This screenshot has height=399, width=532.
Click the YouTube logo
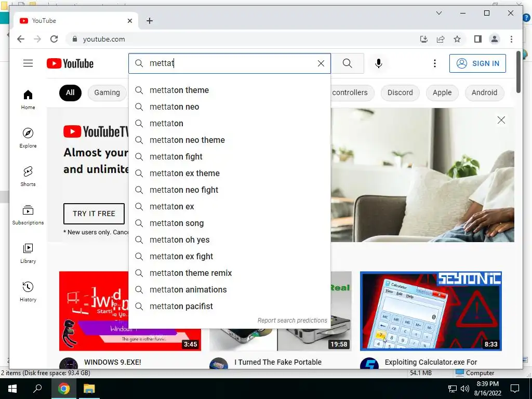point(70,63)
